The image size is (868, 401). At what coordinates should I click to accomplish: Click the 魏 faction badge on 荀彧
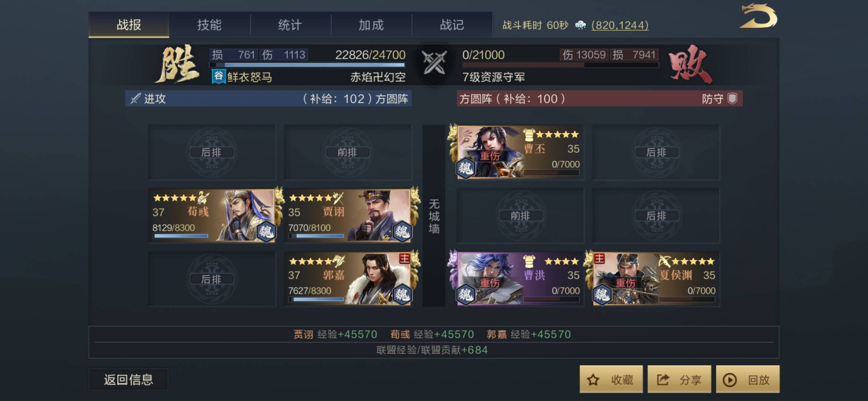pyautogui.click(x=266, y=232)
